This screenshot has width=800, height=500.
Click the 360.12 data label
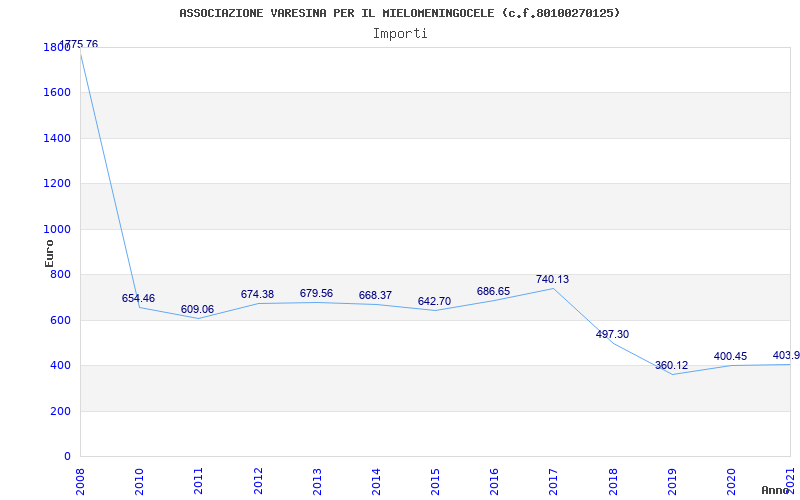[x=671, y=365]
